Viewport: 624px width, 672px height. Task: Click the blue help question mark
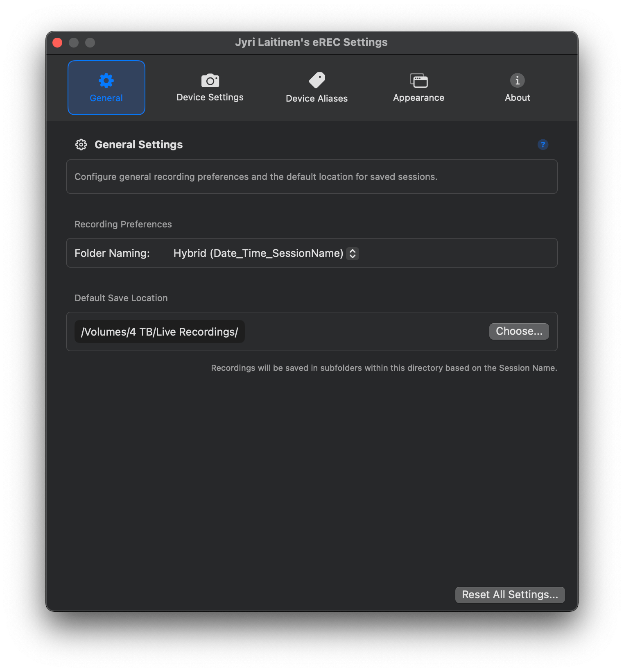pos(543,145)
